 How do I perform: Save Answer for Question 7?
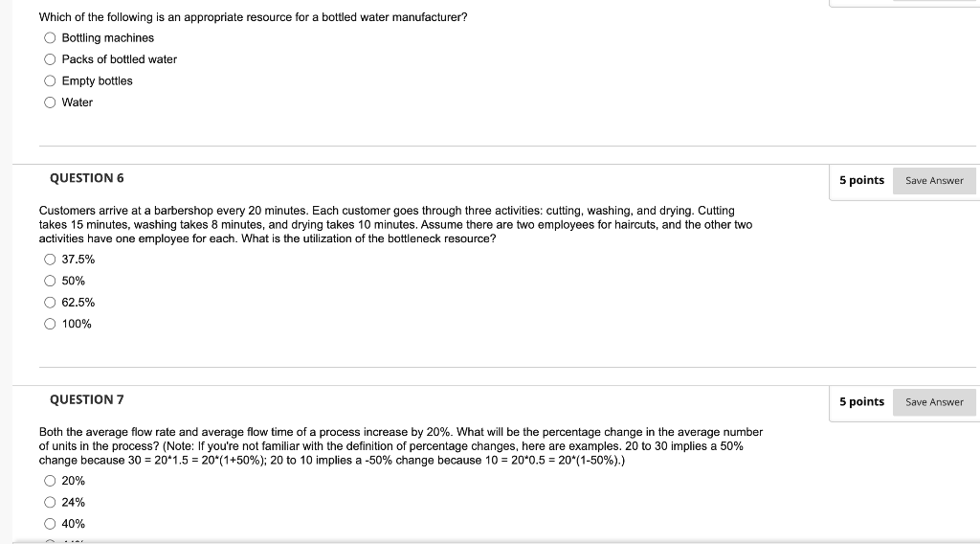coord(934,402)
